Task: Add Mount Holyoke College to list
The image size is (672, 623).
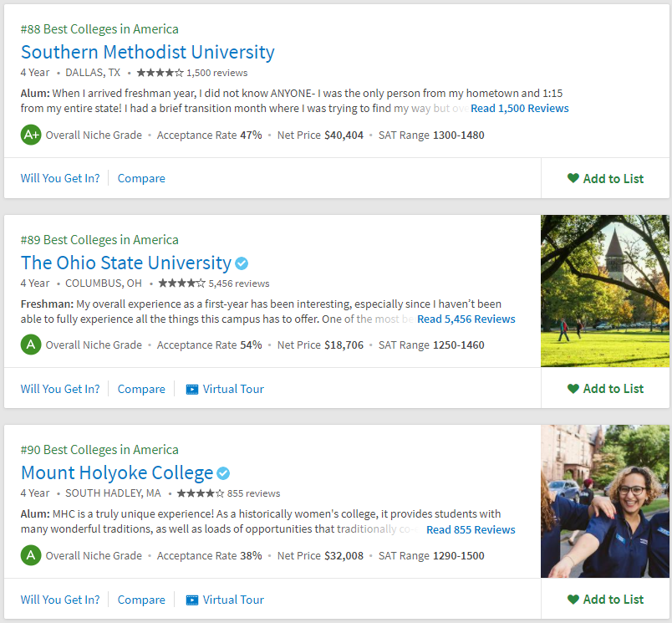Action: pyautogui.click(x=605, y=599)
